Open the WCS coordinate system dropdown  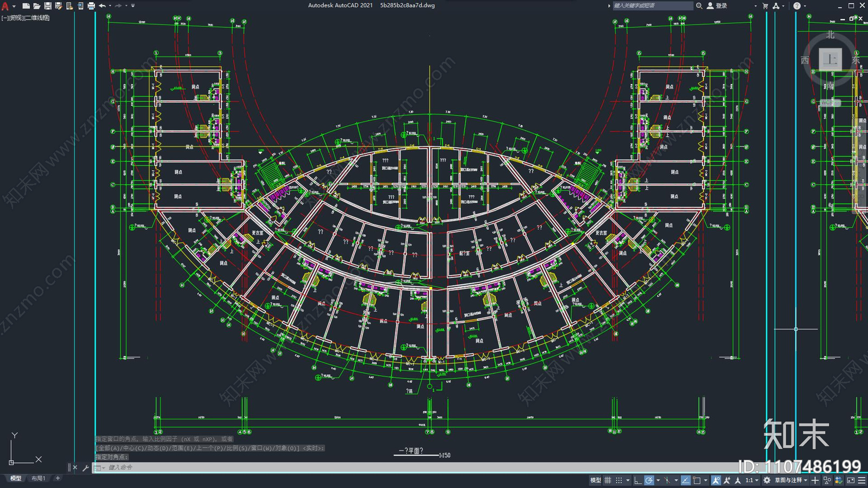pyautogui.click(x=830, y=102)
